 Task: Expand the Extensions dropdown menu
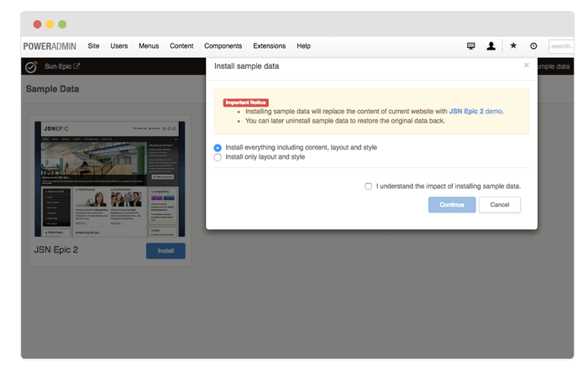(270, 46)
